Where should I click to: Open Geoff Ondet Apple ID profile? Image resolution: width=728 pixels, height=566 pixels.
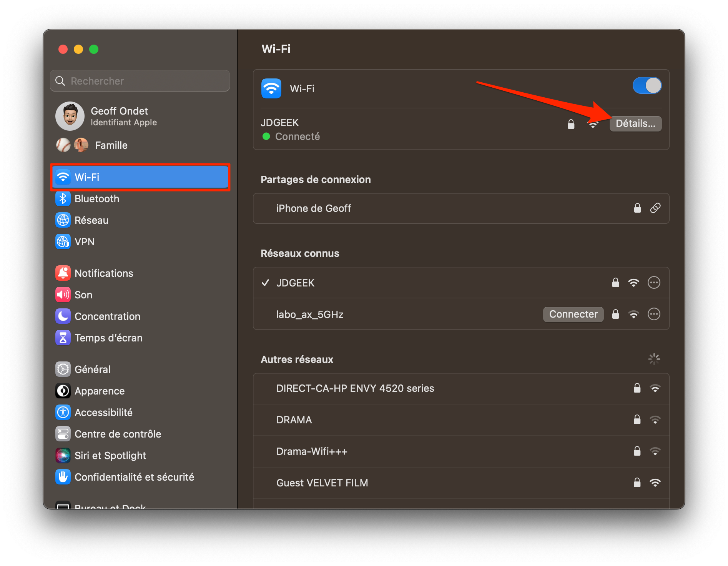coord(140,116)
